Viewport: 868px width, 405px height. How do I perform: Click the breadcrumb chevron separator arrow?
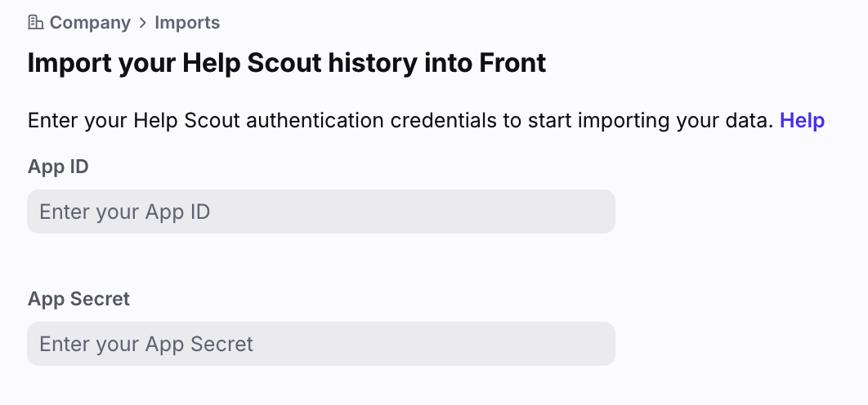[143, 22]
